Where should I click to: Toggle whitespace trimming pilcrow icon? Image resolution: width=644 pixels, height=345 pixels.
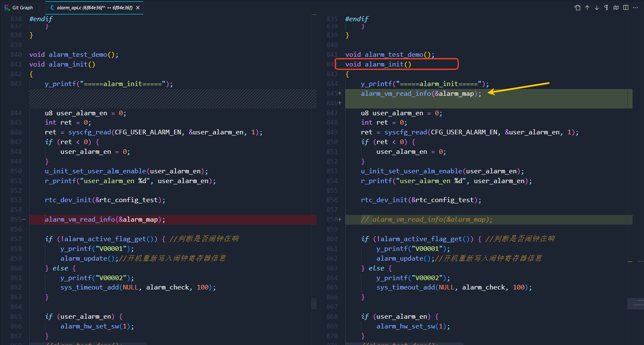pyautogui.click(x=606, y=8)
